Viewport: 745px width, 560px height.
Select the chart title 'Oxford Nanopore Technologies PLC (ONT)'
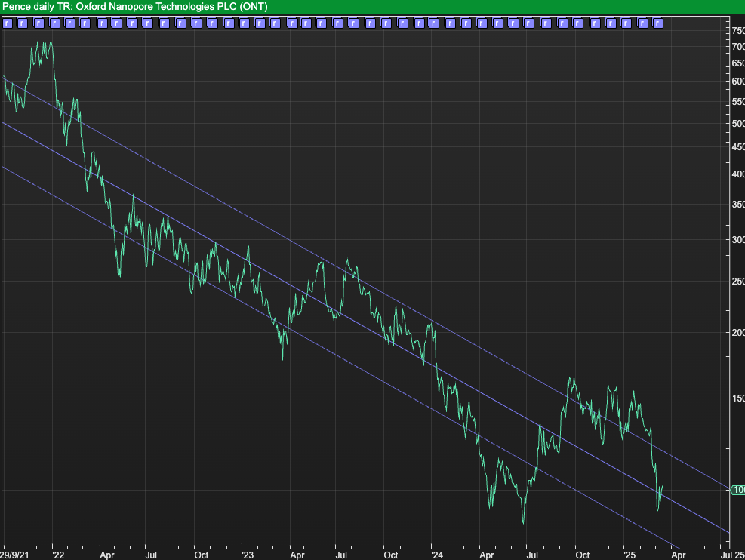(171, 7)
